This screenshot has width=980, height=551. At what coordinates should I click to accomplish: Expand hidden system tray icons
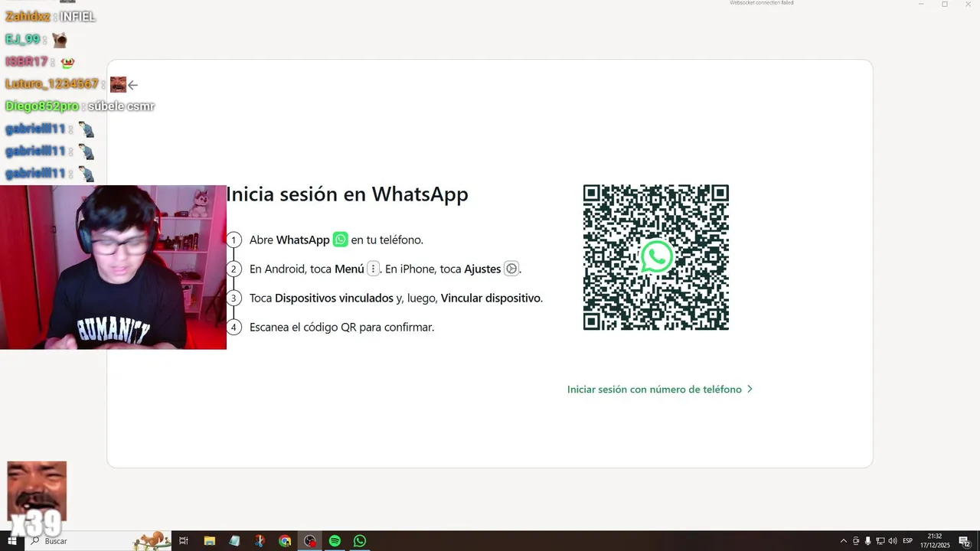pos(844,541)
